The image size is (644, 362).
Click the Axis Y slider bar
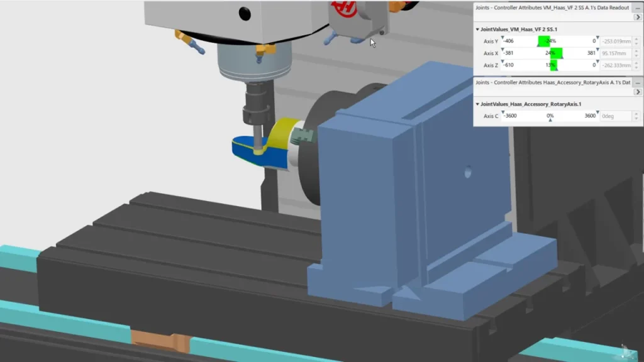[550, 41]
